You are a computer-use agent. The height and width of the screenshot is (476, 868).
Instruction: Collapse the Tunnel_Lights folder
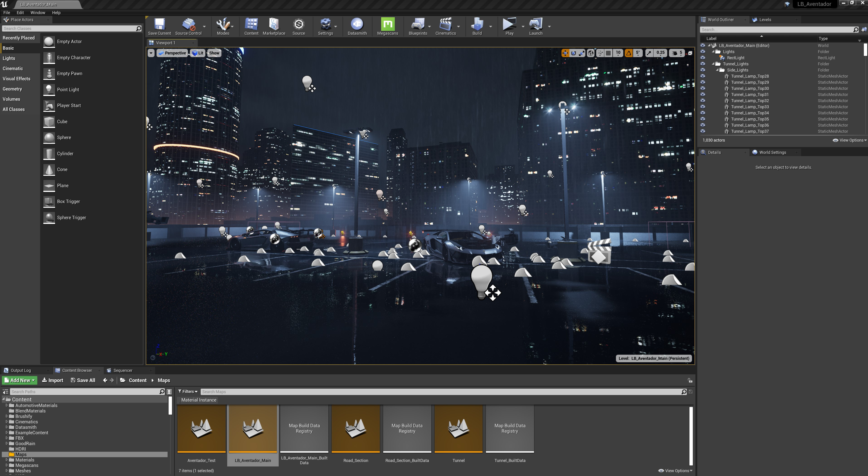[x=713, y=64]
